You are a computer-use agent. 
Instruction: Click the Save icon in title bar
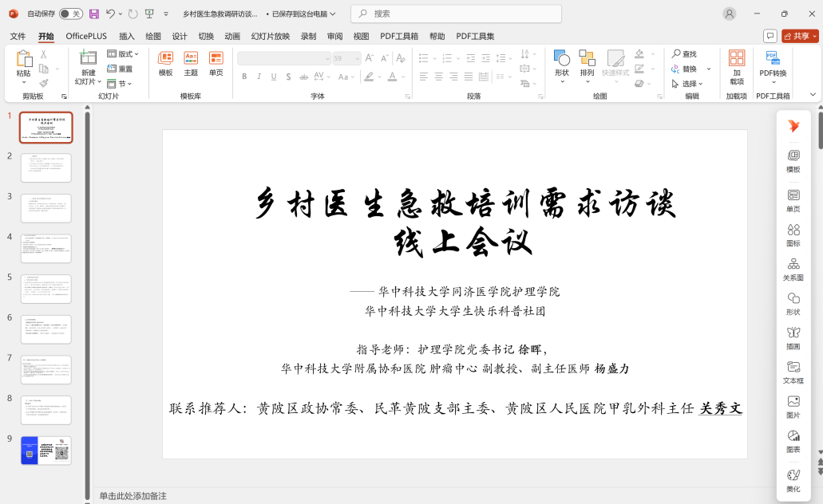pyautogui.click(x=94, y=14)
